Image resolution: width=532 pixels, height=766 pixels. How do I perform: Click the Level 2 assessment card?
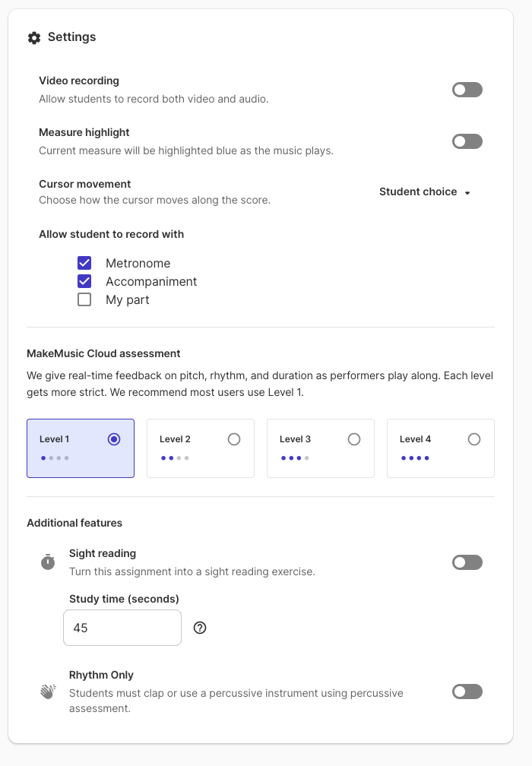(200, 448)
